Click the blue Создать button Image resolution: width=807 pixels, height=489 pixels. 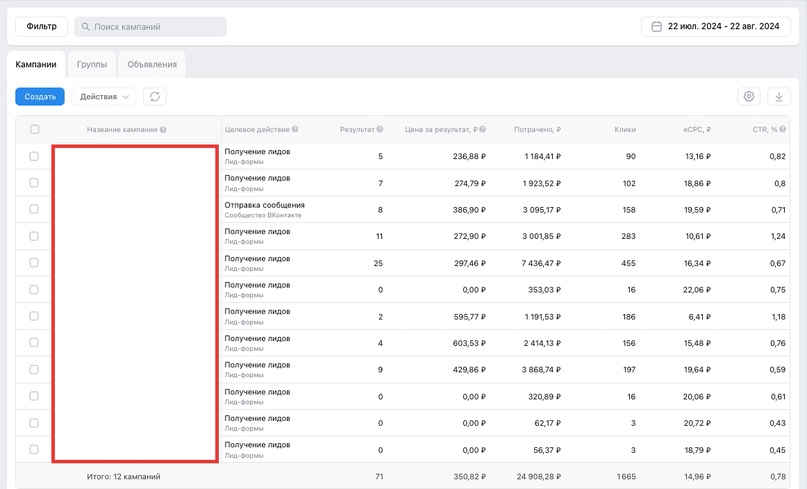40,96
